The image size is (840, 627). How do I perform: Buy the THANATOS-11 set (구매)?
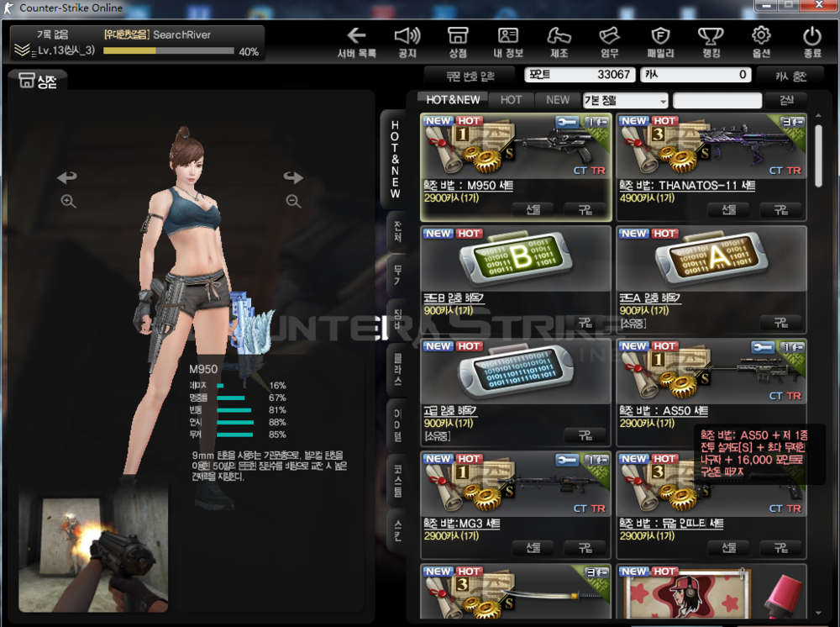tap(780, 210)
